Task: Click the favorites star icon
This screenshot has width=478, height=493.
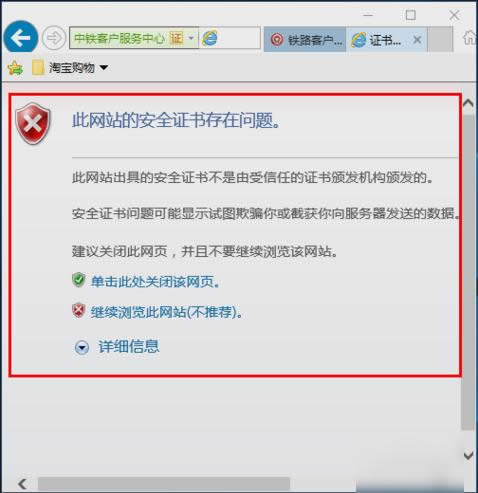Action: 15,68
